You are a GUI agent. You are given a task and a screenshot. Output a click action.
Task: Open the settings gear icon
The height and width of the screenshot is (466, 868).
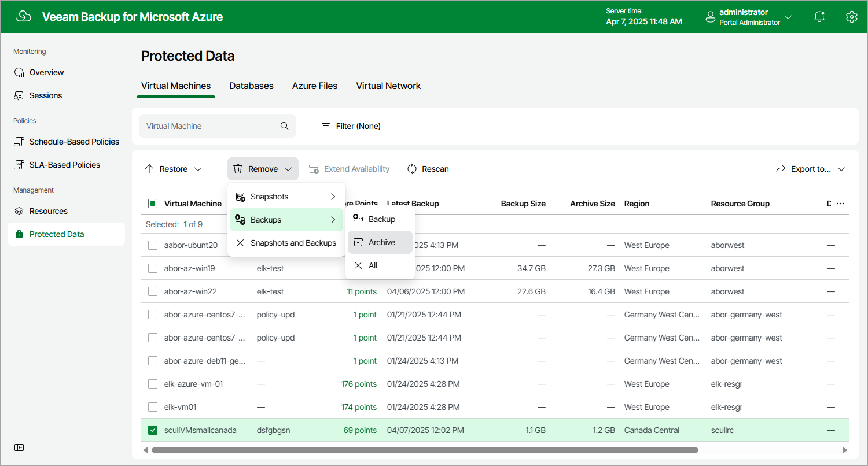(851, 17)
